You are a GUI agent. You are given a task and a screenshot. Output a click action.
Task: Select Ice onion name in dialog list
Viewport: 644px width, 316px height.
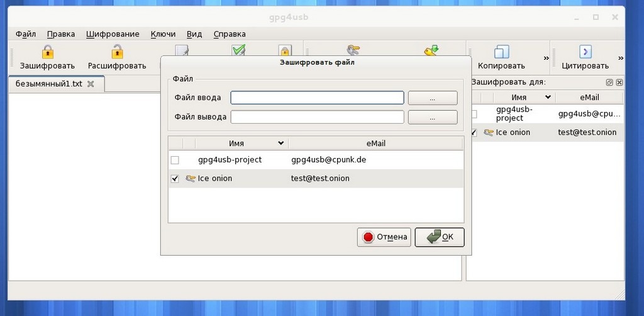click(215, 178)
